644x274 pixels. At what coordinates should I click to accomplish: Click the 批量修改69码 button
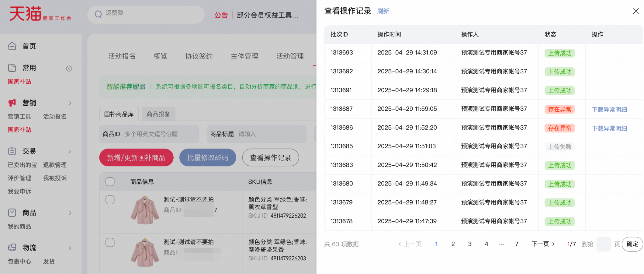click(x=208, y=157)
